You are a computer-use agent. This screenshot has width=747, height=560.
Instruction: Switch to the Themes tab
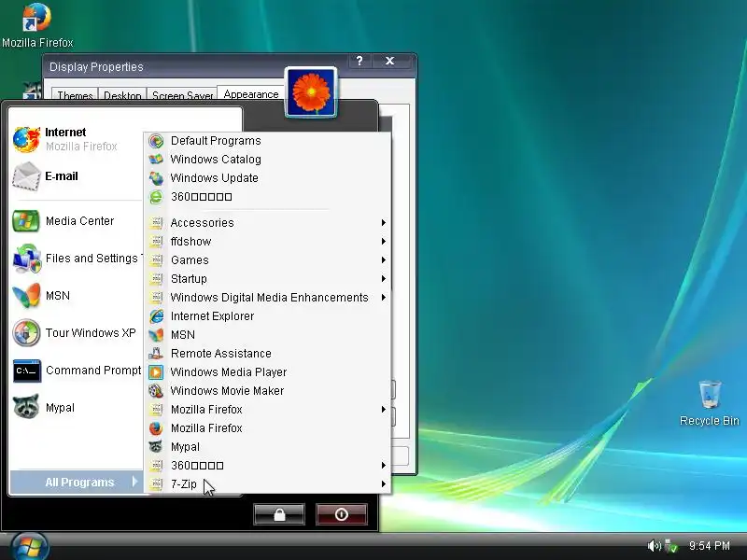(75, 95)
